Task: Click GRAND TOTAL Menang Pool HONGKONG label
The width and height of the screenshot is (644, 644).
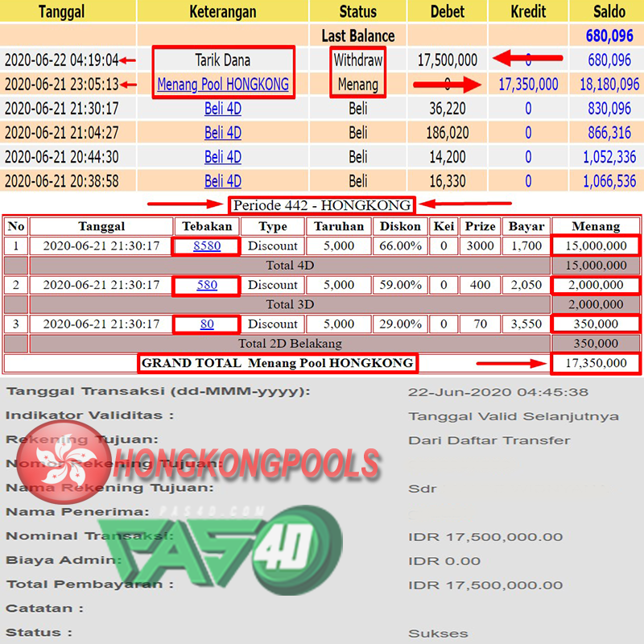Action: tap(278, 363)
